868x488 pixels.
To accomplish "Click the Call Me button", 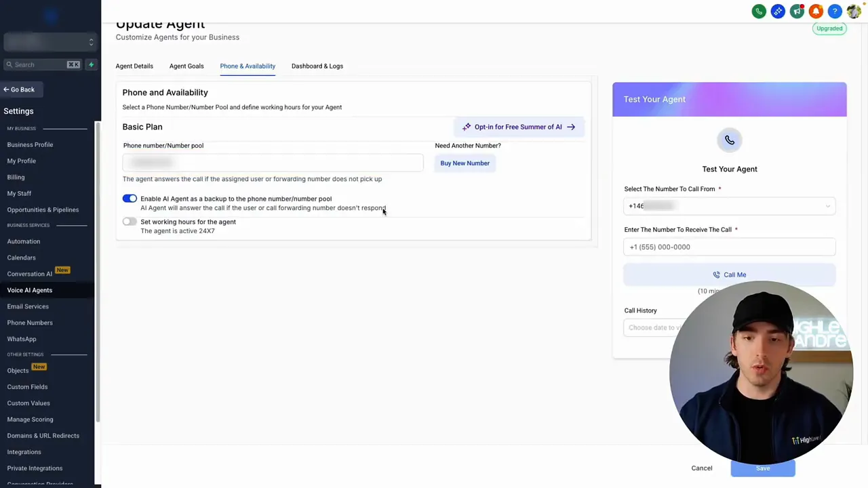I will 730,274.
